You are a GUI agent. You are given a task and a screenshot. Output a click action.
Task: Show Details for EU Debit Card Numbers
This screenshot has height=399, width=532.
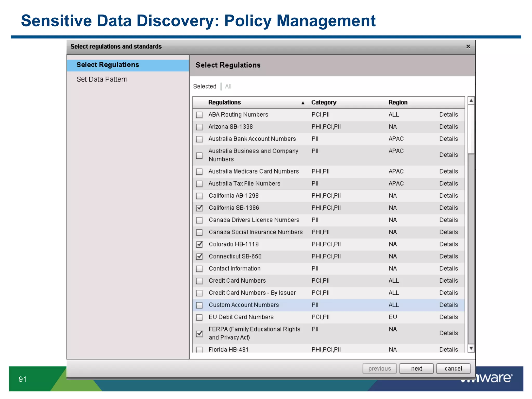click(449, 317)
